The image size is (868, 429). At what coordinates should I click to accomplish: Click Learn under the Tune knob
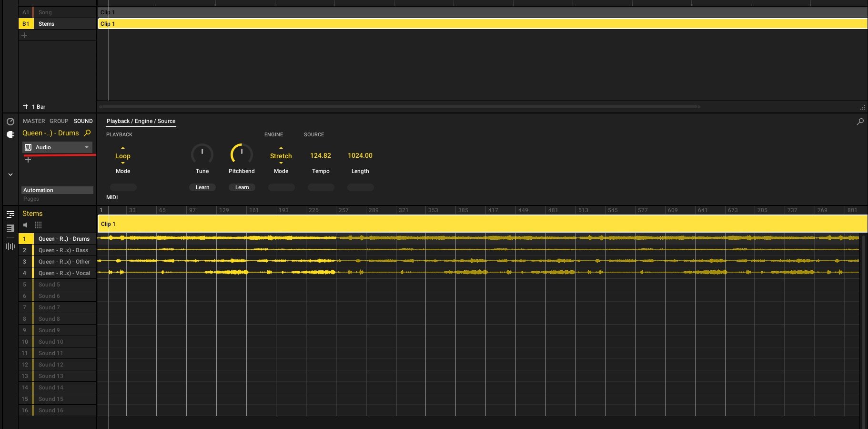[202, 187]
